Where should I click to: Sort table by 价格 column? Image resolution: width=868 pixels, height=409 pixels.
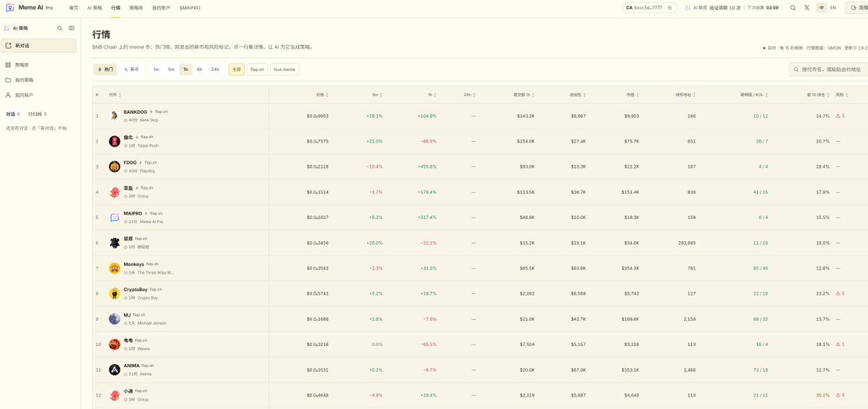(322, 95)
